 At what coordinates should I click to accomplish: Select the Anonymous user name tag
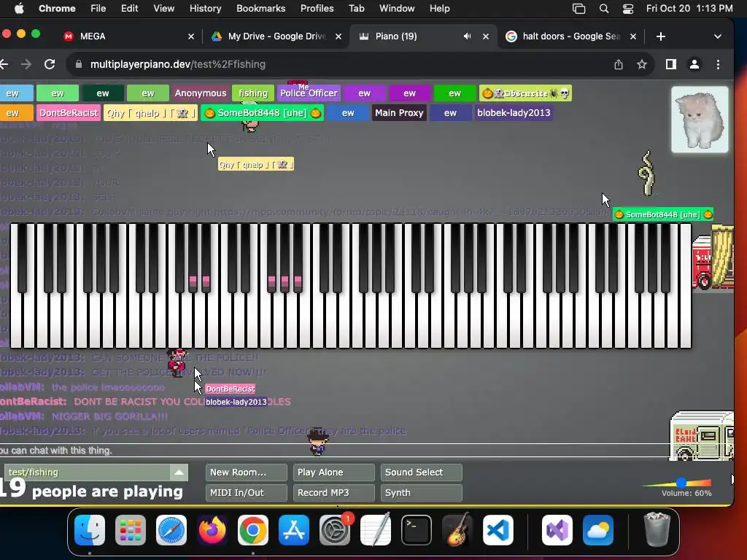click(201, 93)
